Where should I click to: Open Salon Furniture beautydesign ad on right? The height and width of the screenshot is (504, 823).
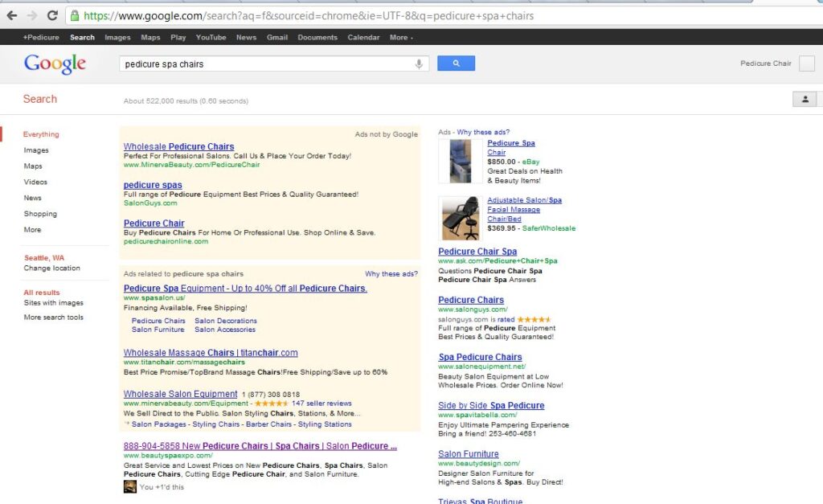(x=469, y=453)
